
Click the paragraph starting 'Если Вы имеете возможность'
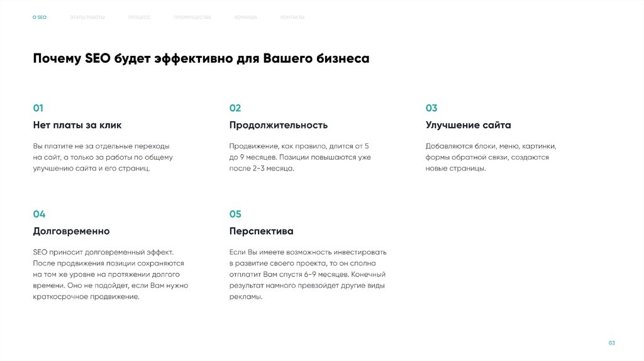pyautogui.click(x=308, y=274)
